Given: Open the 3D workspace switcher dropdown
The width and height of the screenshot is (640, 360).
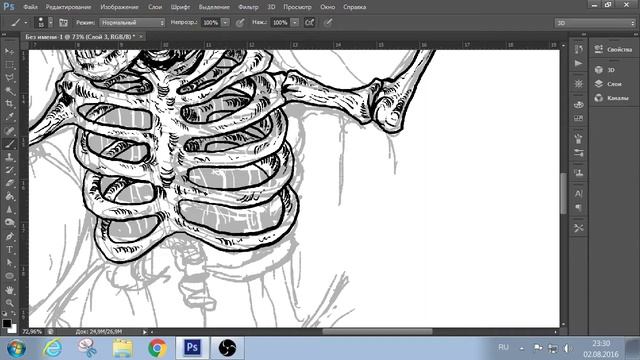Looking at the screenshot, I should tap(595, 23).
